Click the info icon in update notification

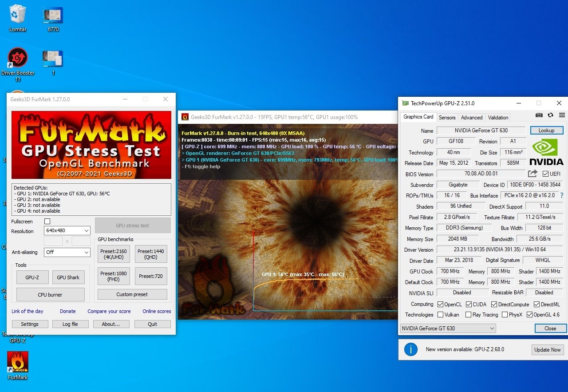pos(411,349)
